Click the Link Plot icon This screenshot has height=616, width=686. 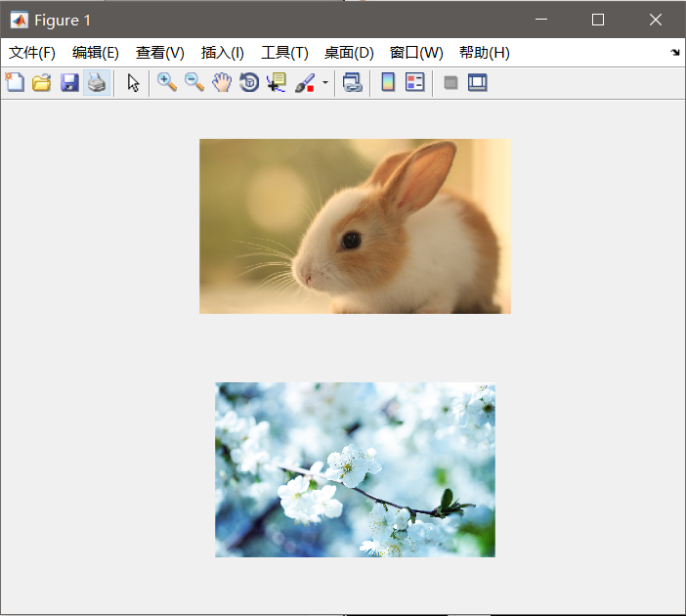tap(353, 82)
